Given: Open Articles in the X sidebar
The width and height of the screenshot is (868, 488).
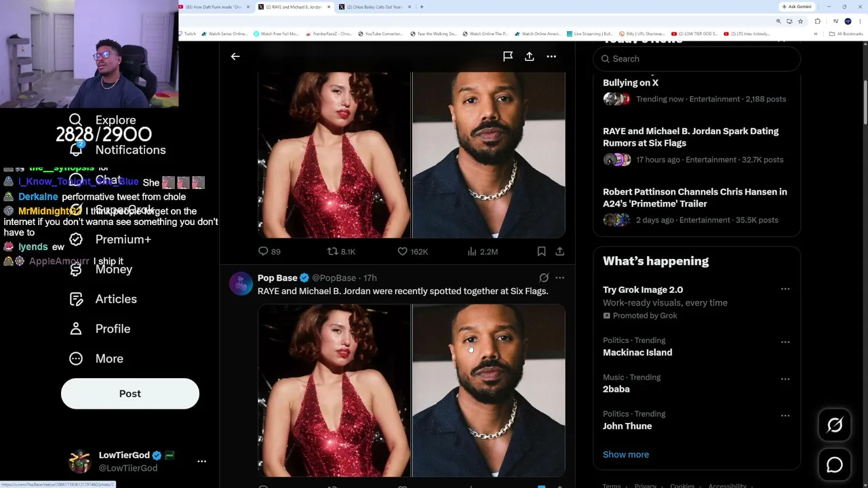Looking at the screenshot, I should coord(102,299).
